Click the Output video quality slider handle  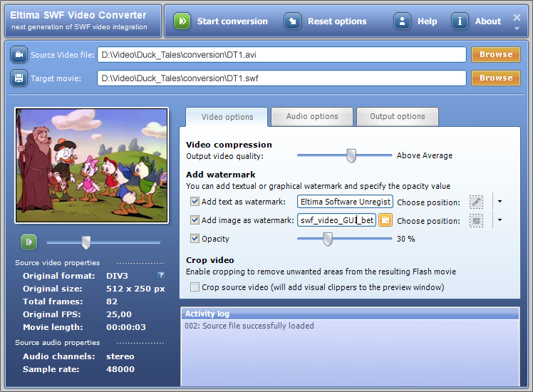coord(351,155)
